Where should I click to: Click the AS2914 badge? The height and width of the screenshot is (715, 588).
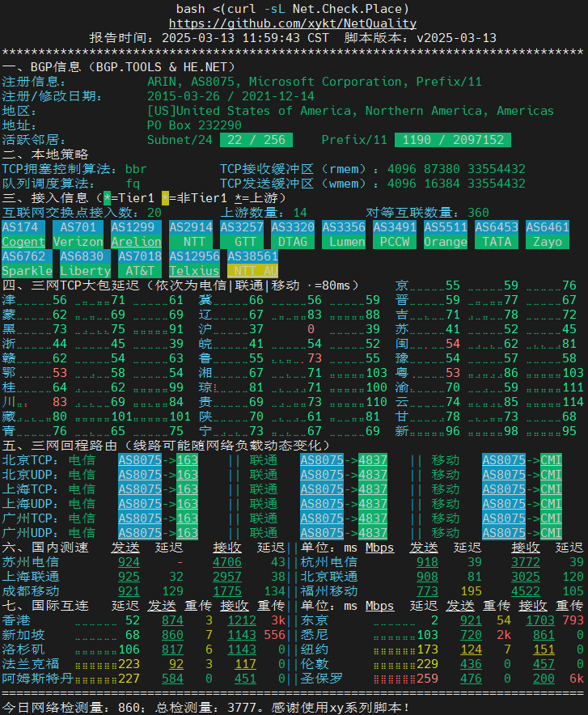click(191, 227)
